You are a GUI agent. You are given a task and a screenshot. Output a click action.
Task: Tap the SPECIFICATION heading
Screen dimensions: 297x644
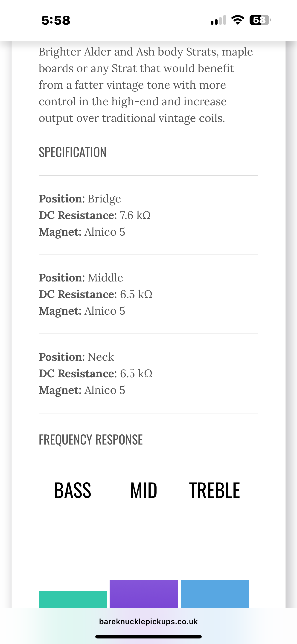pyautogui.click(x=73, y=152)
